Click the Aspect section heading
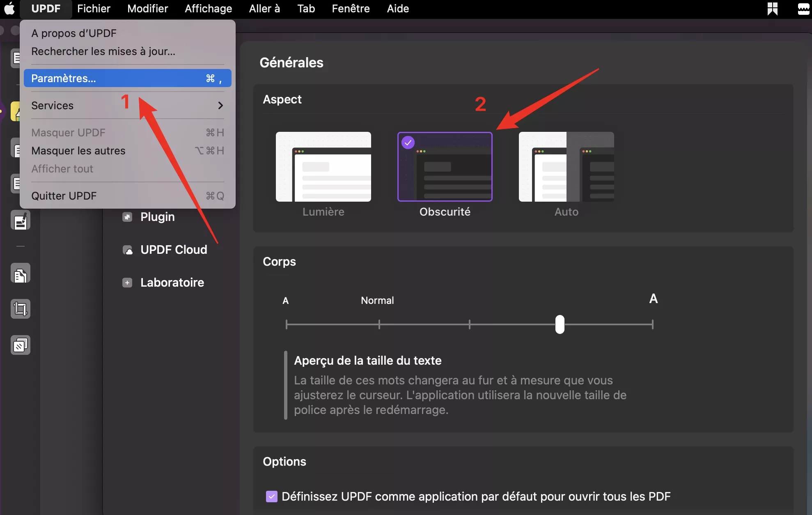Image resolution: width=812 pixels, height=515 pixels. (x=282, y=99)
